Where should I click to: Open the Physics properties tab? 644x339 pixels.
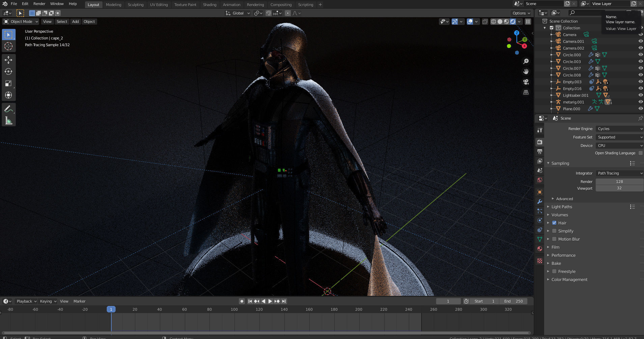(x=540, y=220)
